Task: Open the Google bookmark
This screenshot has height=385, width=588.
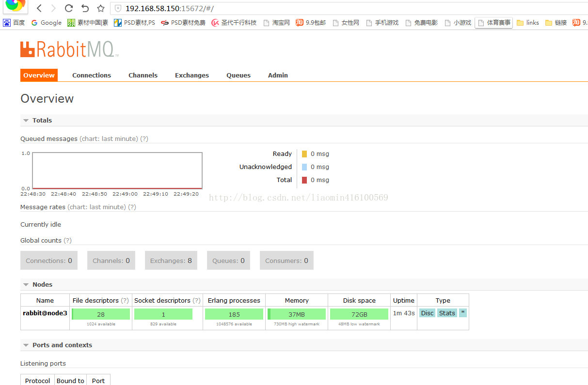Action: pyautogui.click(x=46, y=23)
